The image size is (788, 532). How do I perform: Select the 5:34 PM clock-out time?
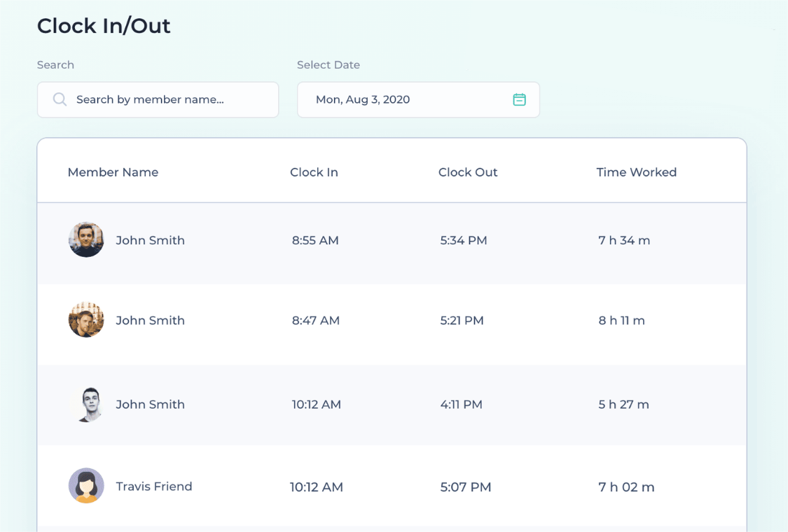(x=463, y=240)
